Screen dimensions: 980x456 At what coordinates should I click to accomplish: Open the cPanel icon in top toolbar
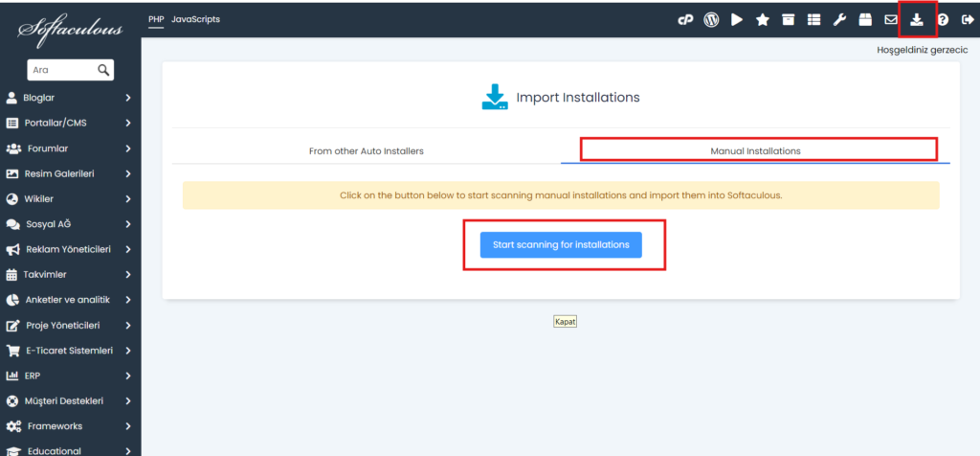point(685,20)
